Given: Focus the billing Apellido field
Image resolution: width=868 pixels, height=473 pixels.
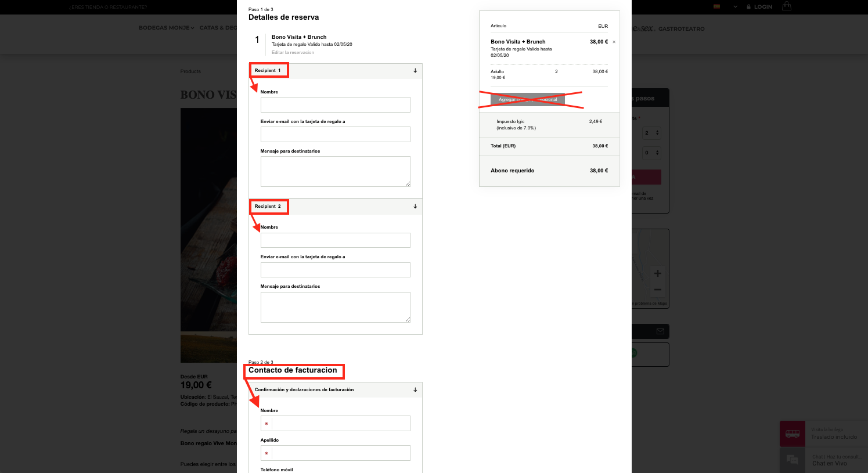Looking at the screenshot, I should click(336, 453).
